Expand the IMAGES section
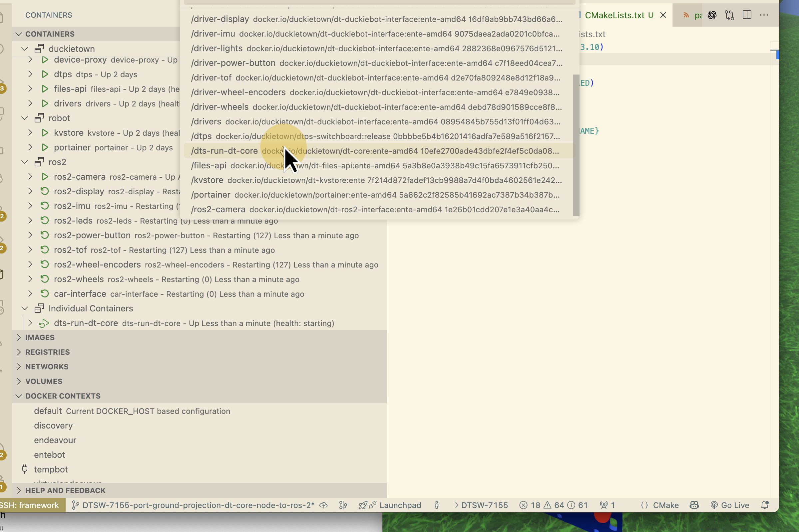 pos(40,337)
